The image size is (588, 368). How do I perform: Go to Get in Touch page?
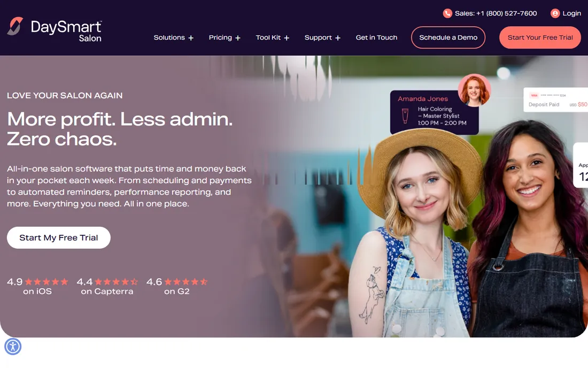pyautogui.click(x=376, y=37)
